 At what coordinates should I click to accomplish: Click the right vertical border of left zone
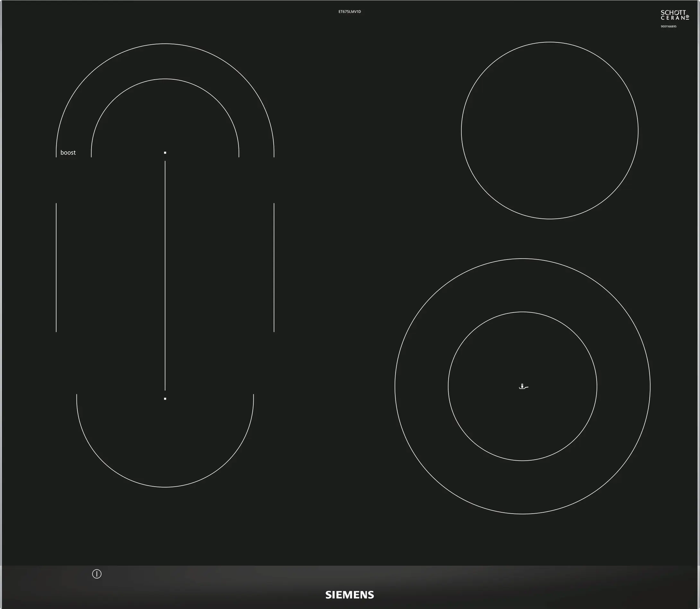click(274, 268)
